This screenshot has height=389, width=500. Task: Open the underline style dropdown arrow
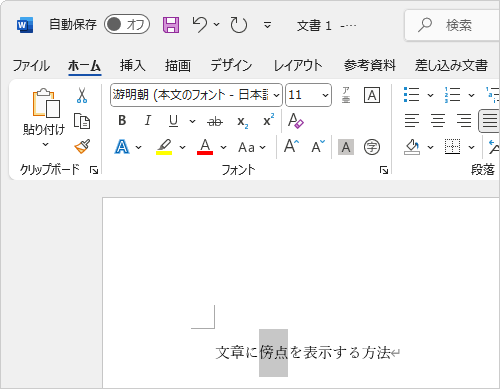[x=192, y=121]
